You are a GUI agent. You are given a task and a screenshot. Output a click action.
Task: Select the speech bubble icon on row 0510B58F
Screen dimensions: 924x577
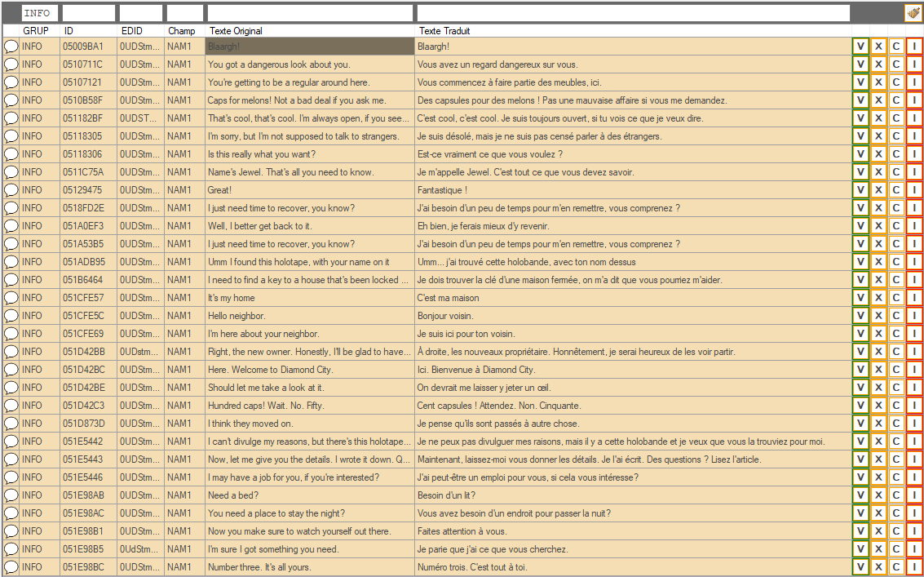[x=11, y=100]
